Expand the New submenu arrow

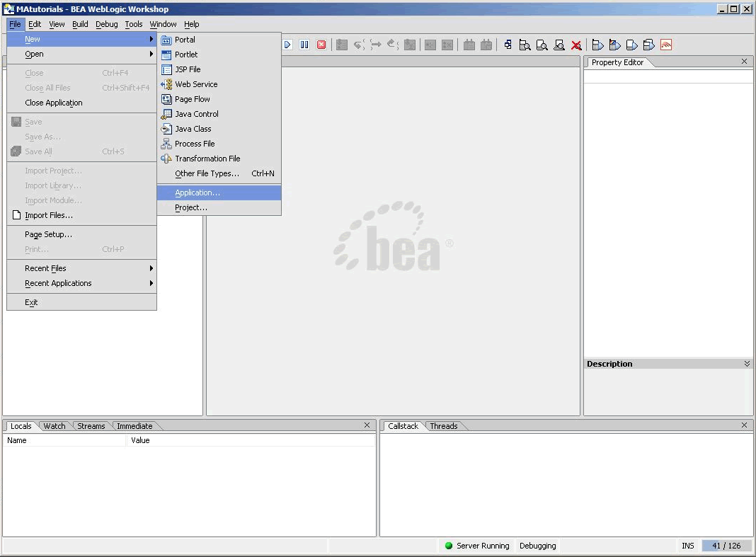tap(151, 39)
